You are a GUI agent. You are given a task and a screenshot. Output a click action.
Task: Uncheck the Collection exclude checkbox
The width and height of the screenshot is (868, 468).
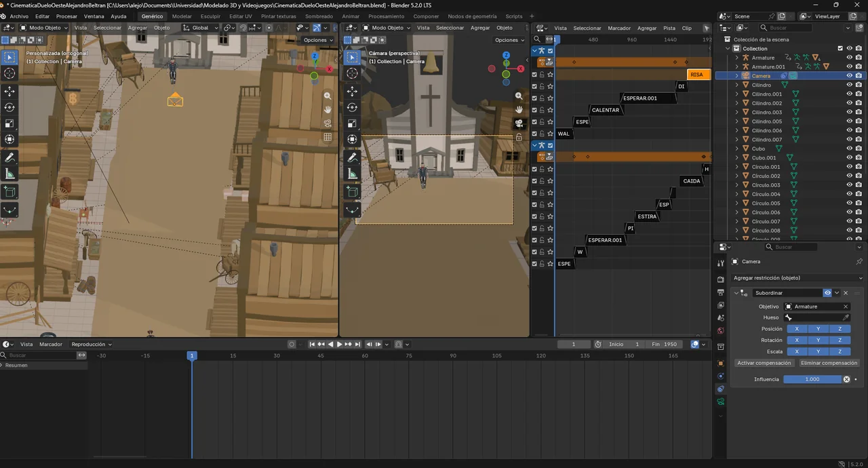pos(840,48)
